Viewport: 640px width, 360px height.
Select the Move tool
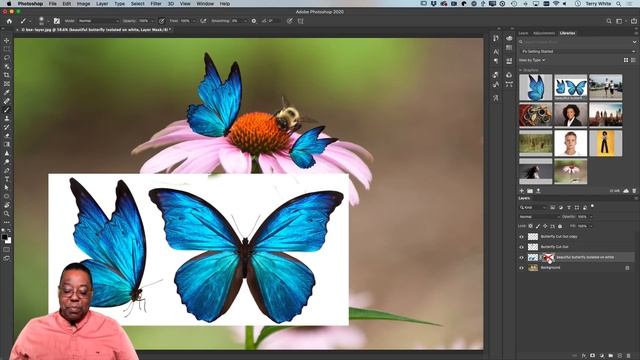click(7, 40)
